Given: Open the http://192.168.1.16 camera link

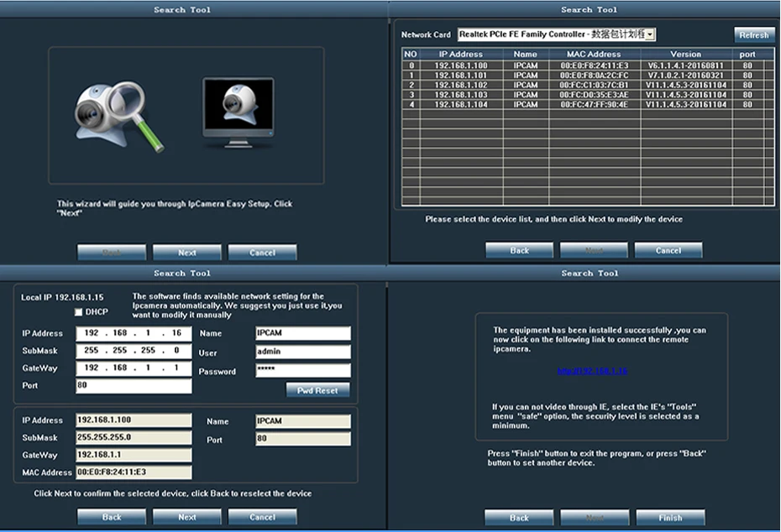Looking at the screenshot, I should (x=592, y=371).
